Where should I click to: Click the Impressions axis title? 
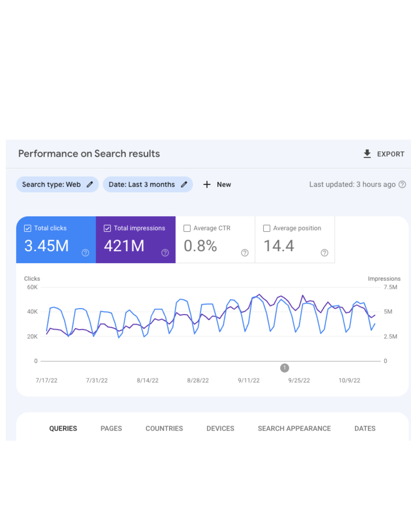pyautogui.click(x=384, y=279)
